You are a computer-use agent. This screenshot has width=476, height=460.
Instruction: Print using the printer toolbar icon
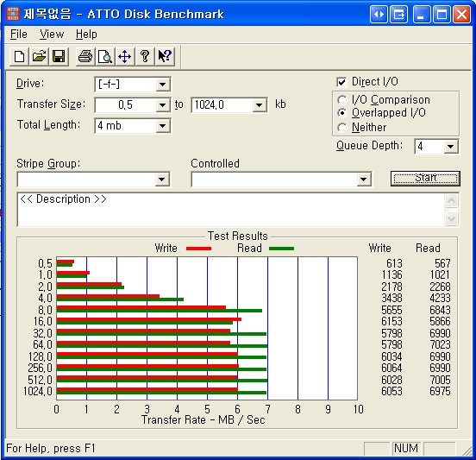(85, 56)
